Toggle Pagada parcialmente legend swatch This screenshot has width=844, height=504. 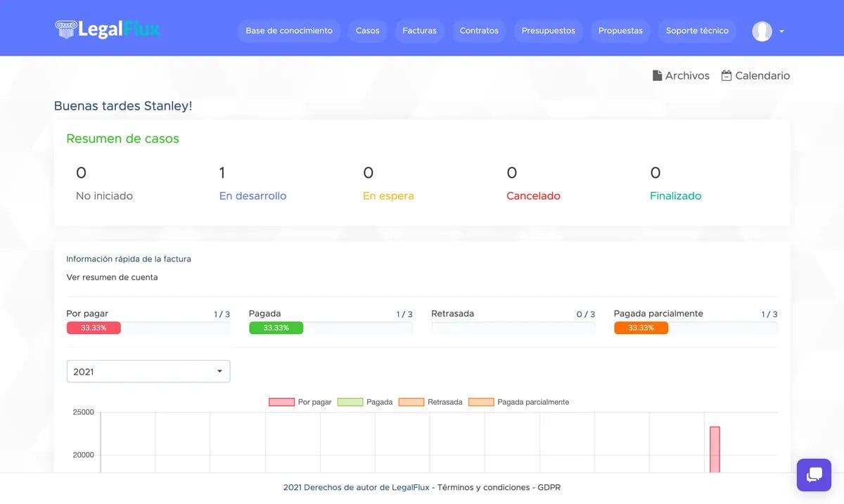tap(481, 402)
